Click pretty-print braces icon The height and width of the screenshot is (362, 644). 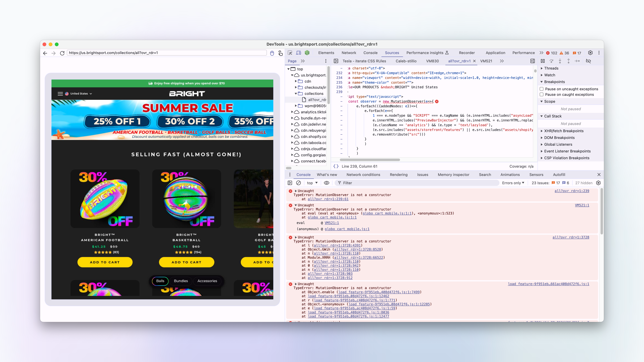[336, 166]
